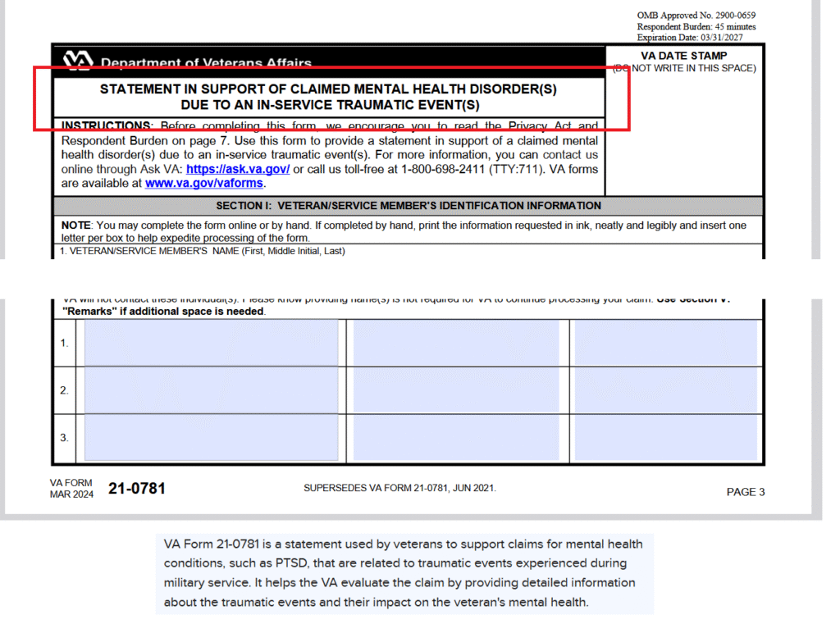Select the right blue field in row 2
This screenshot has width=840, height=624.
(665, 390)
